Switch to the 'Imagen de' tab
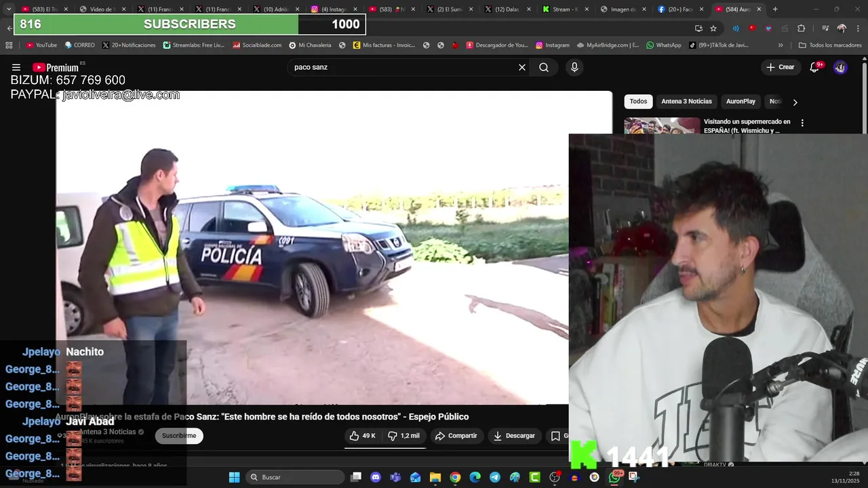This screenshot has width=868, height=488. 623,9
